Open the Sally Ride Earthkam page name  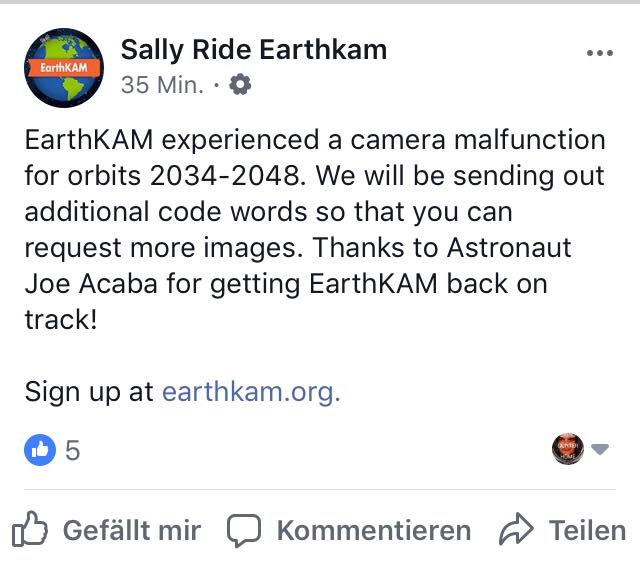[254, 50]
